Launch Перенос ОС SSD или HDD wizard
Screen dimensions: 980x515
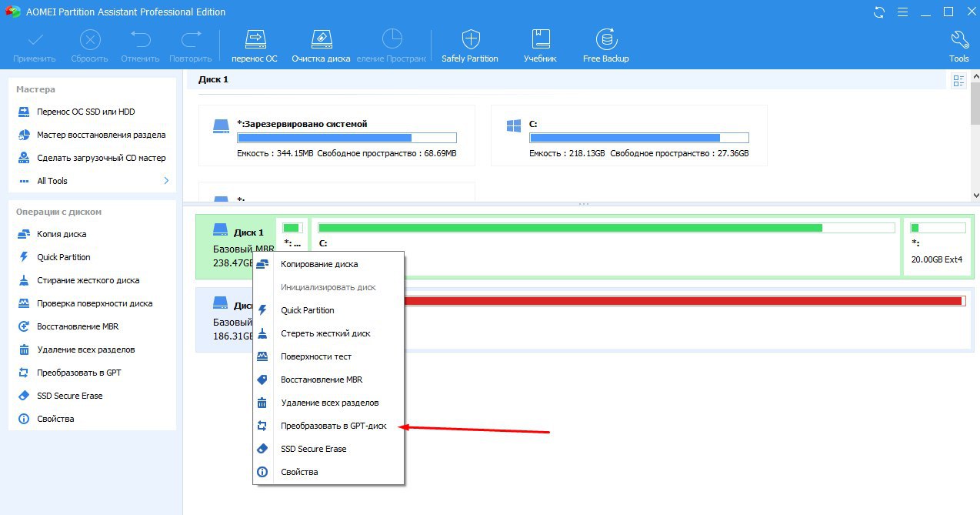pyautogui.click(x=86, y=112)
